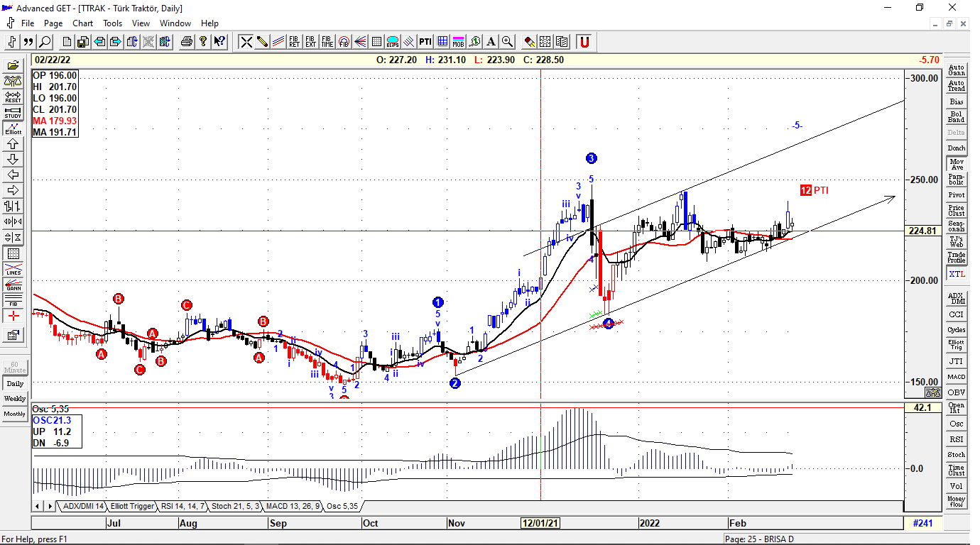Open the folder icon in left sidebar
This screenshot has height=545, width=980.
(13, 65)
